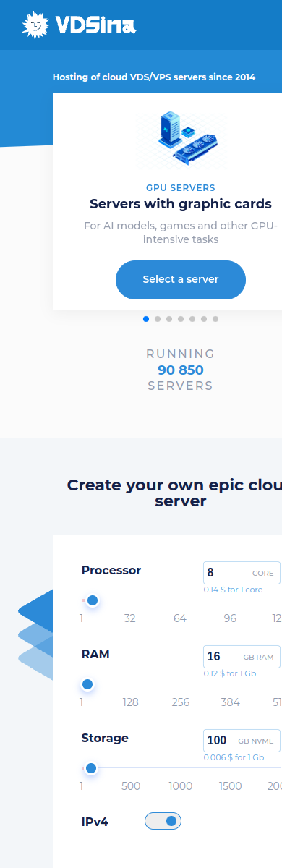Click the VDSina sun logo icon
The width and height of the screenshot is (282, 868).
pyautogui.click(x=35, y=25)
